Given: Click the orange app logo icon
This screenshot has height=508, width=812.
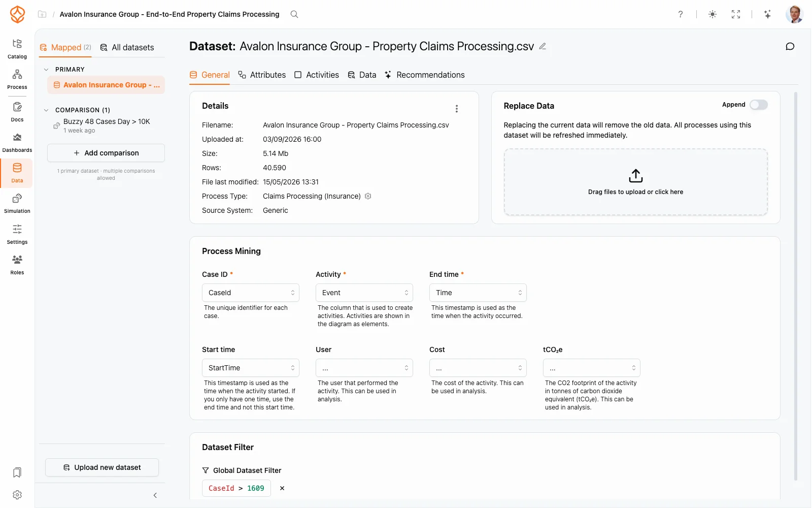Looking at the screenshot, I should 17,14.
